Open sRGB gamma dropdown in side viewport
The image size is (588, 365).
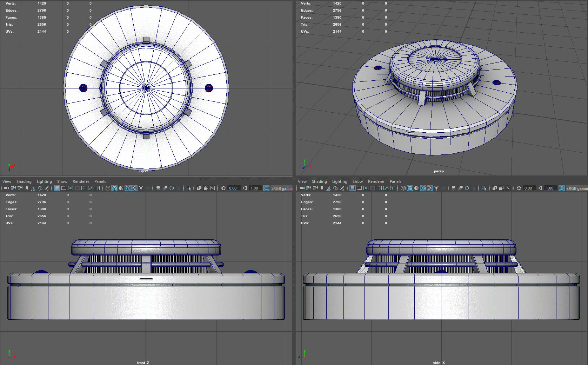577,188
